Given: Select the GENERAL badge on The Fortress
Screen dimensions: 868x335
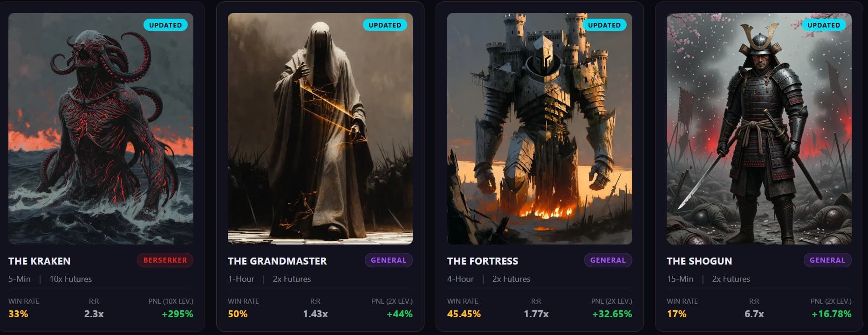Looking at the screenshot, I should (608, 260).
